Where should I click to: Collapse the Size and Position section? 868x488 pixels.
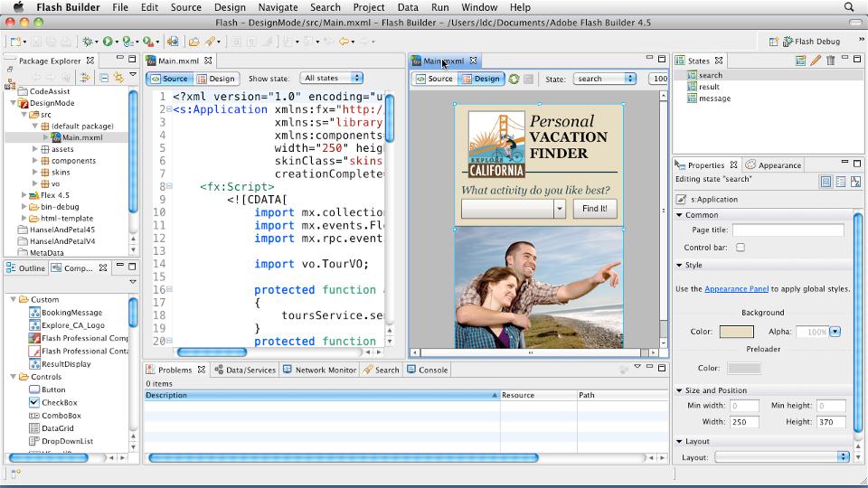point(679,390)
